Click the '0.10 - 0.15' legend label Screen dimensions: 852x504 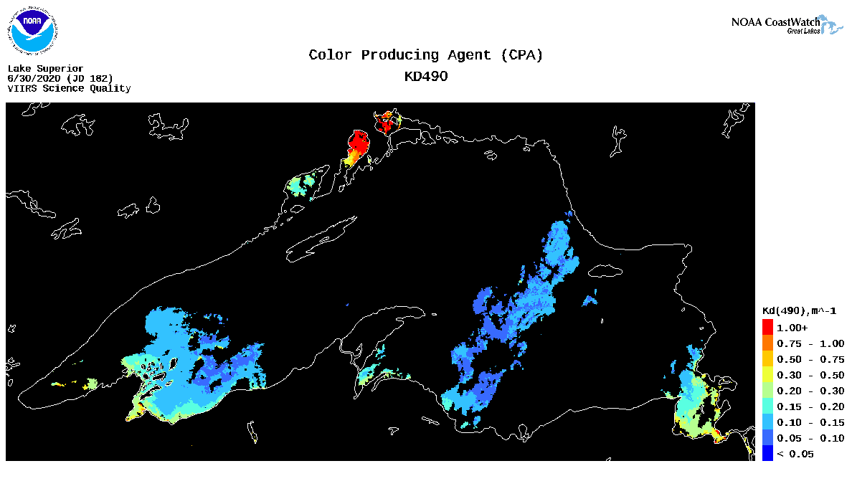pyautogui.click(x=810, y=422)
